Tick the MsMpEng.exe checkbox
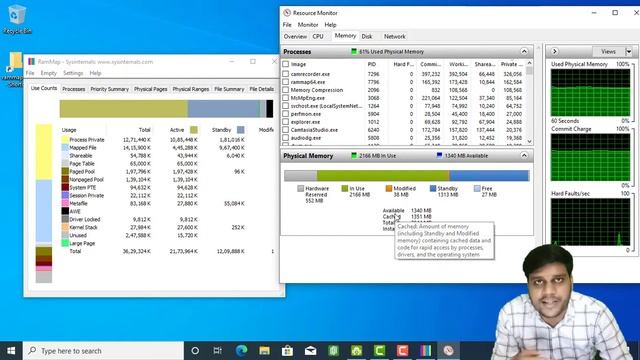This screenshot has width=640, height=360. coord(286,98)
